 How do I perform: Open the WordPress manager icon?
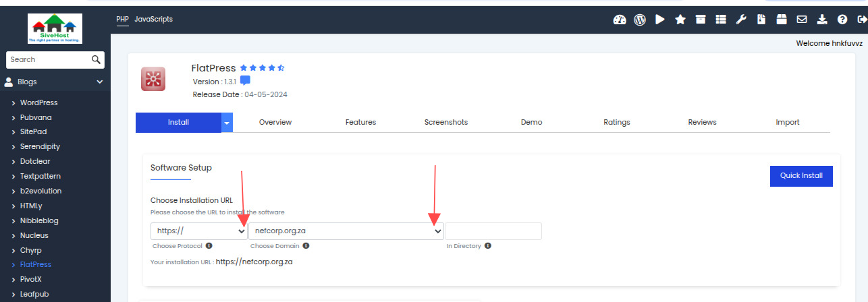point(640,20)
